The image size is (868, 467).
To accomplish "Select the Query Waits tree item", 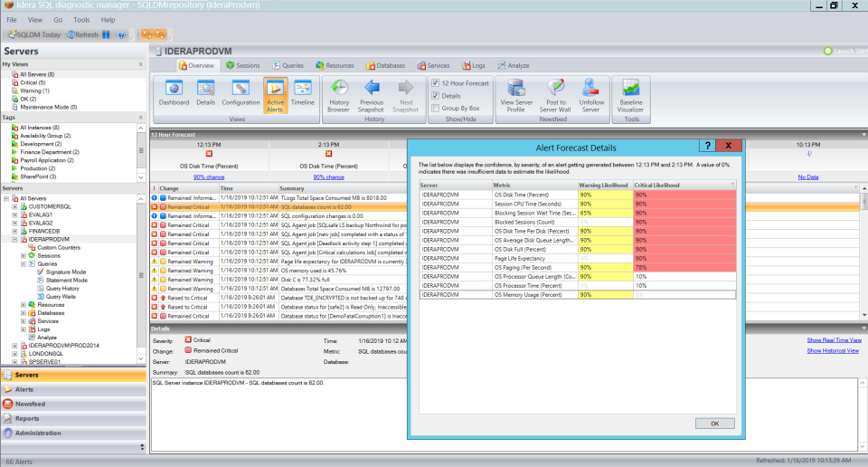I will 61,297.
